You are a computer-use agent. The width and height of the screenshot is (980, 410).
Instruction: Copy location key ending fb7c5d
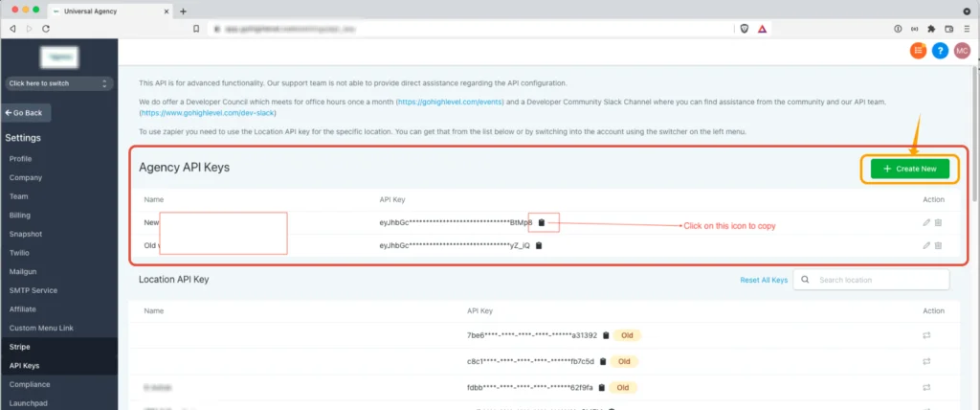603,361
